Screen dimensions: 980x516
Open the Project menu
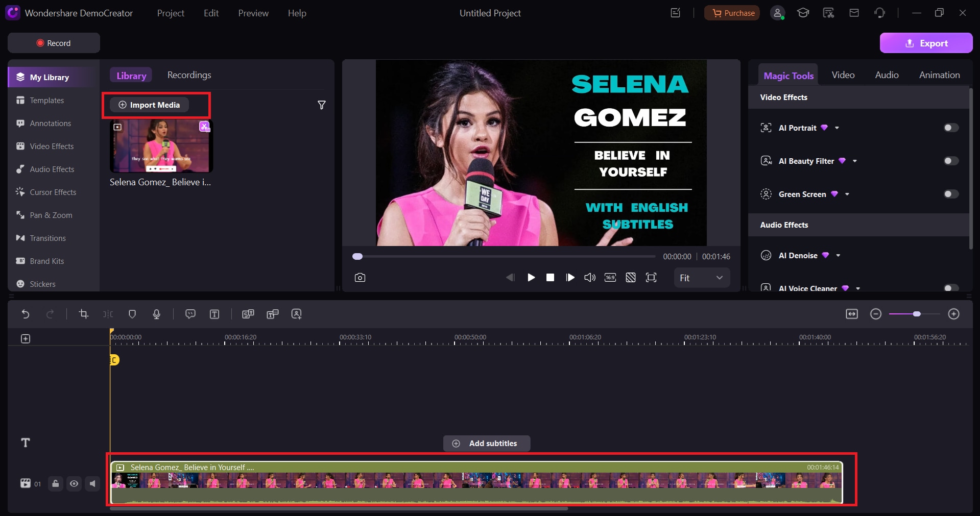[171, 13]
